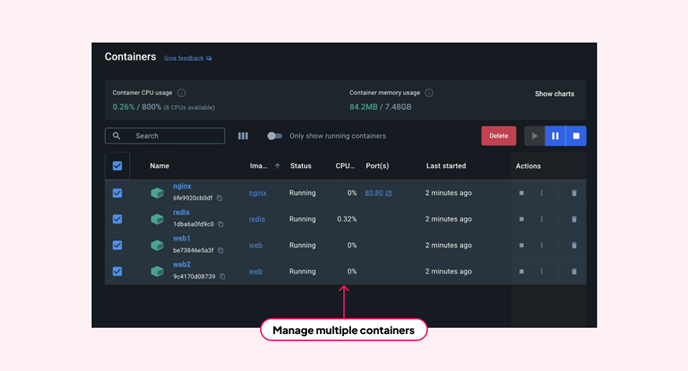Sort by the Last started column header
Screen dimensions: 688x371
pyautogui.click(x=446, y=166)
